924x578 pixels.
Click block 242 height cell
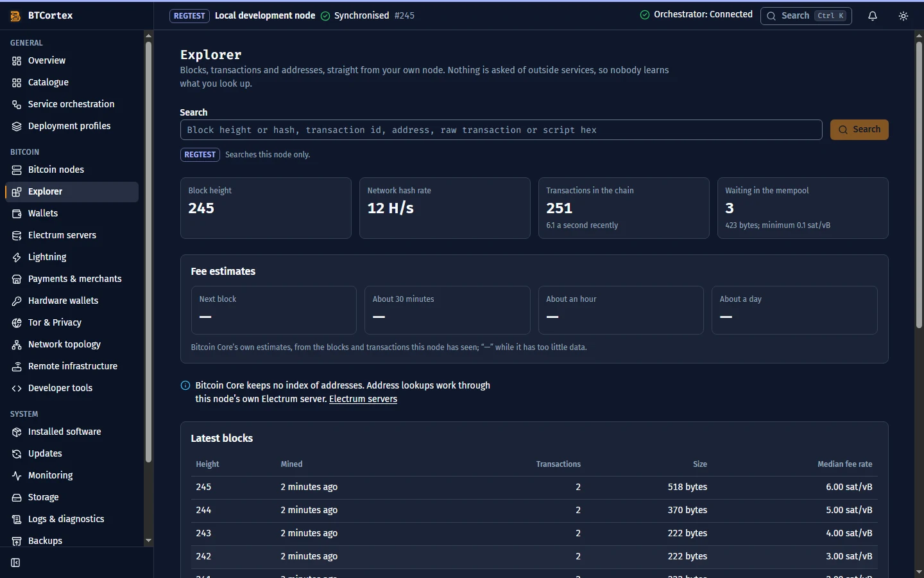click(x=203, y=556)
